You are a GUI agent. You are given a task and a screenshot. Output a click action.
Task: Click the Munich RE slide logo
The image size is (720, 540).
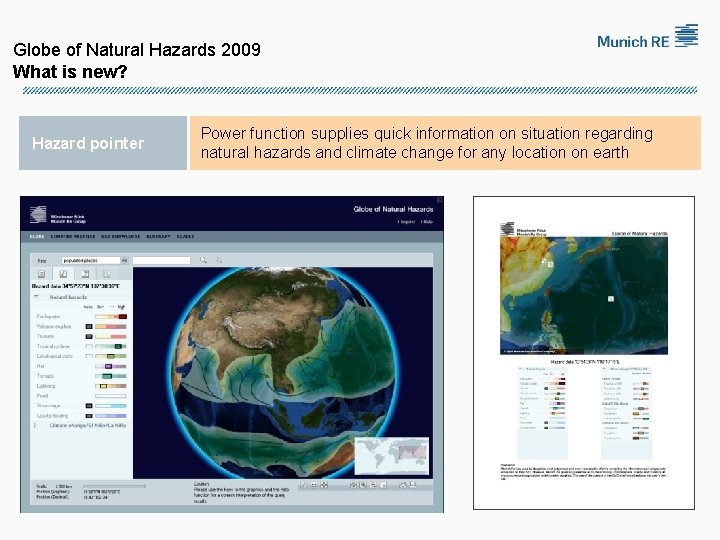coord(647,36)
